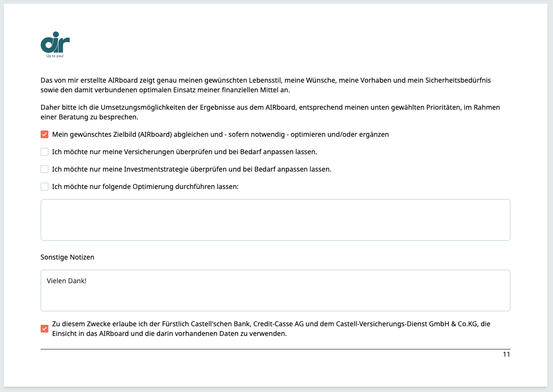Click the page number 11
The width and height of the screenshot is (553, 392).
(506, 354)
